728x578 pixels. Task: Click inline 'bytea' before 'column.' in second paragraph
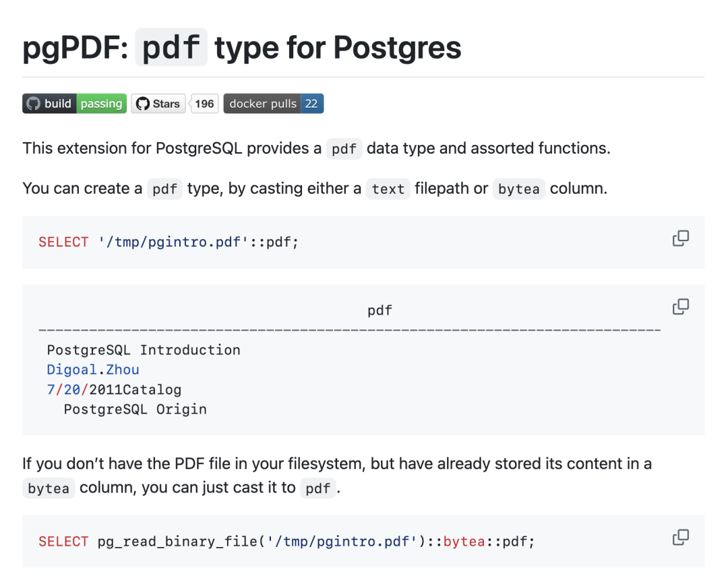pyautogui.click(x=518, y=189)
